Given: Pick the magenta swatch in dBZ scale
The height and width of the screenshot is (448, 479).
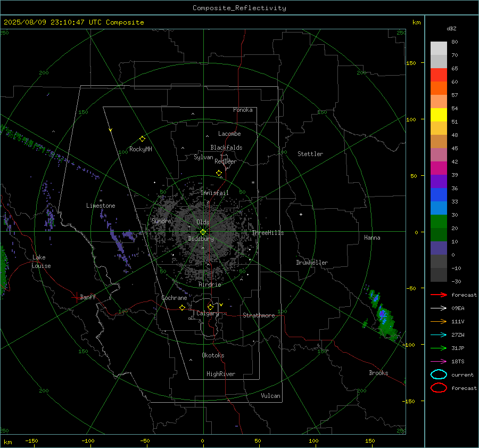Looking at the screenshot, I should (439, 168).
